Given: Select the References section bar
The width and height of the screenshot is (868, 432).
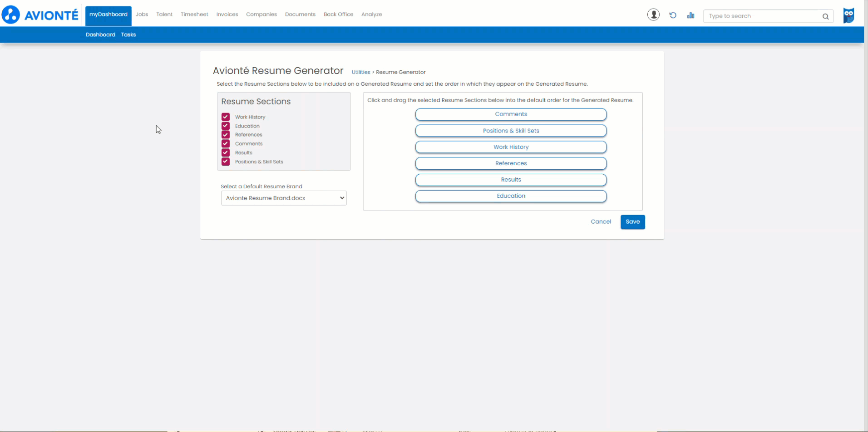Looking at the screenshot, I should 511,163.
